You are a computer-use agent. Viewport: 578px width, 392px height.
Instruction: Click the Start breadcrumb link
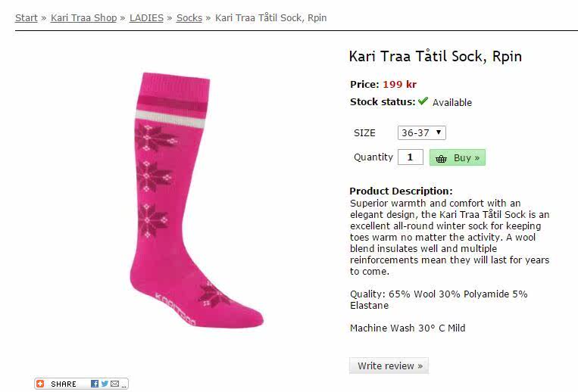coord(26,17)
